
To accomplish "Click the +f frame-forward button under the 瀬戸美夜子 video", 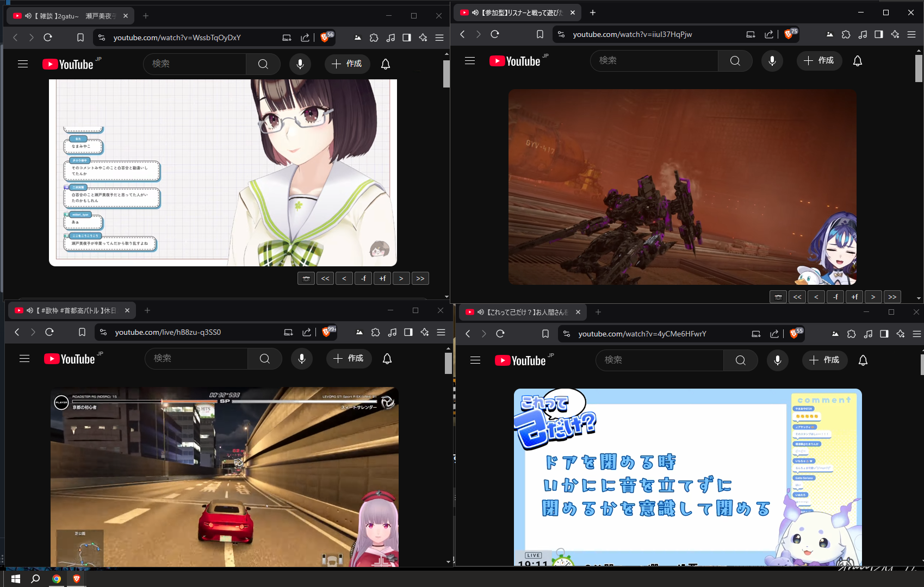I will click(382, 278).
